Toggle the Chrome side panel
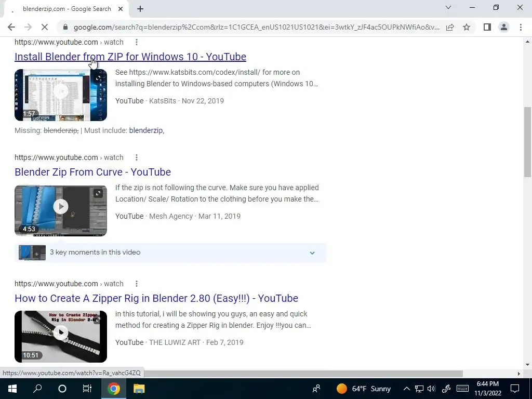 click(x=487, y=27)
